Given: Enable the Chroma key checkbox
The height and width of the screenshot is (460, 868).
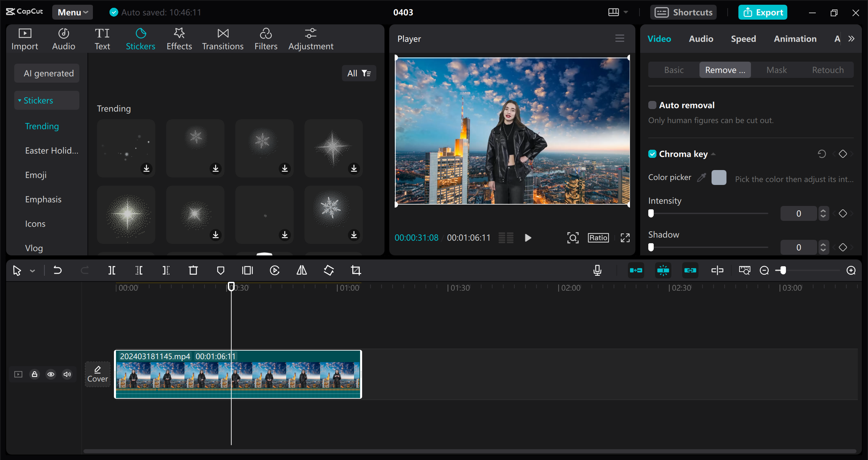Looking at the screenshot, I should 652,154.
